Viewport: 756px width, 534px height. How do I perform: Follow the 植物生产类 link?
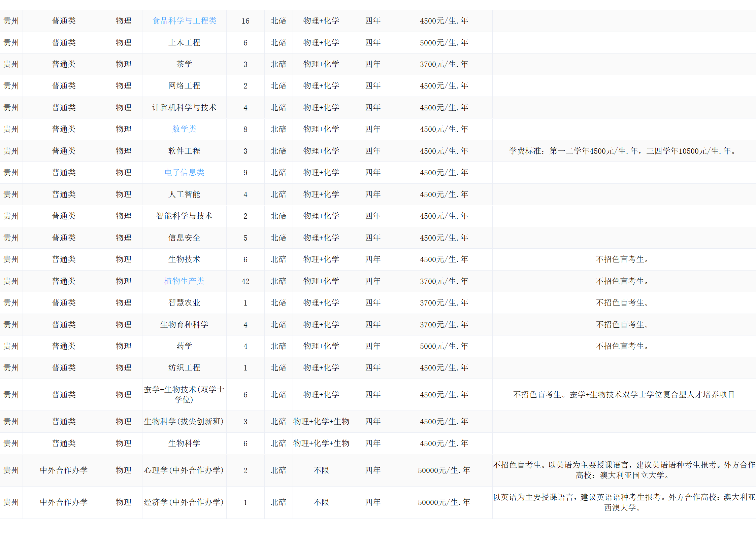(184, 281)
